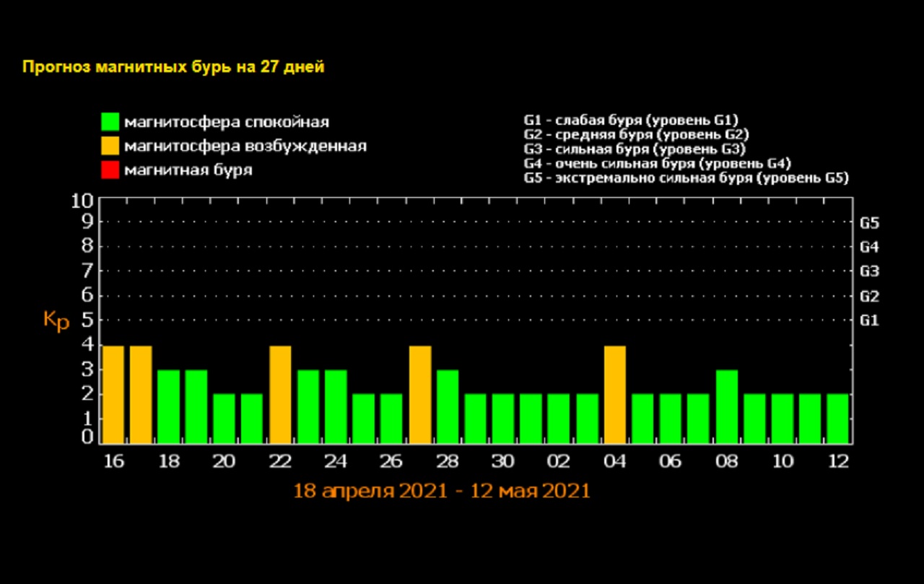Viewport: 924px width, 584px height.
Task: Click the G3 label on the right axis
Action: tap(869, 271)
